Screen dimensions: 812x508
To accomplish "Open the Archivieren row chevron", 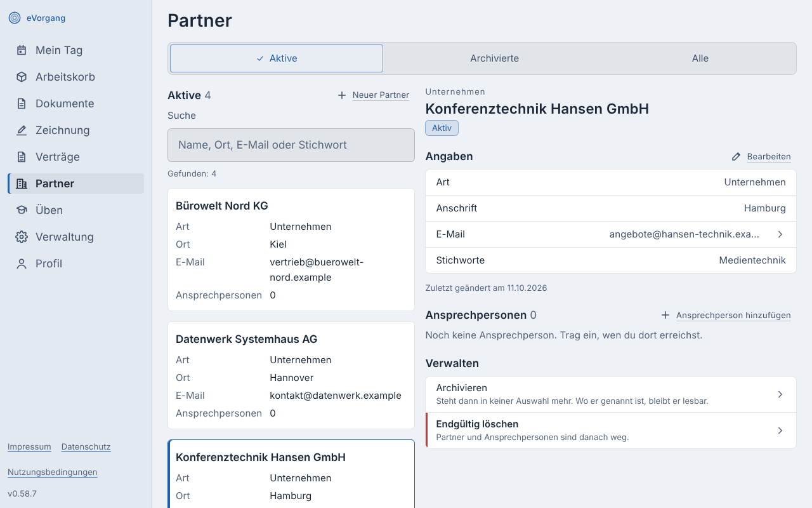I will pos(780,394).
